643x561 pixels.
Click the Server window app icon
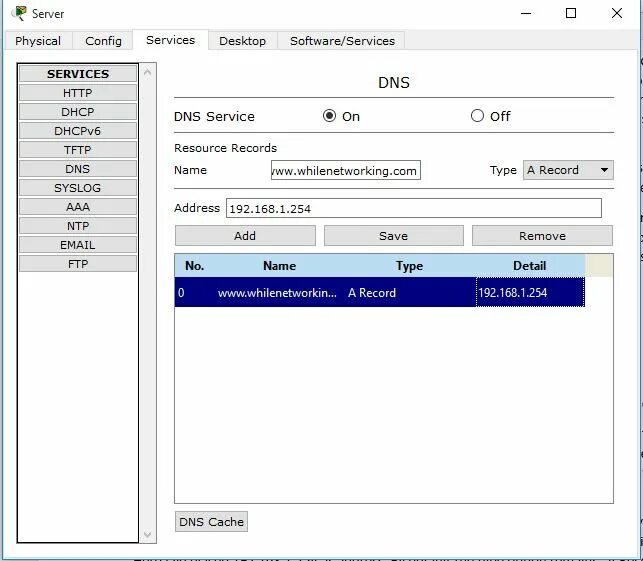pyautogui.click(x=19, y=13)
